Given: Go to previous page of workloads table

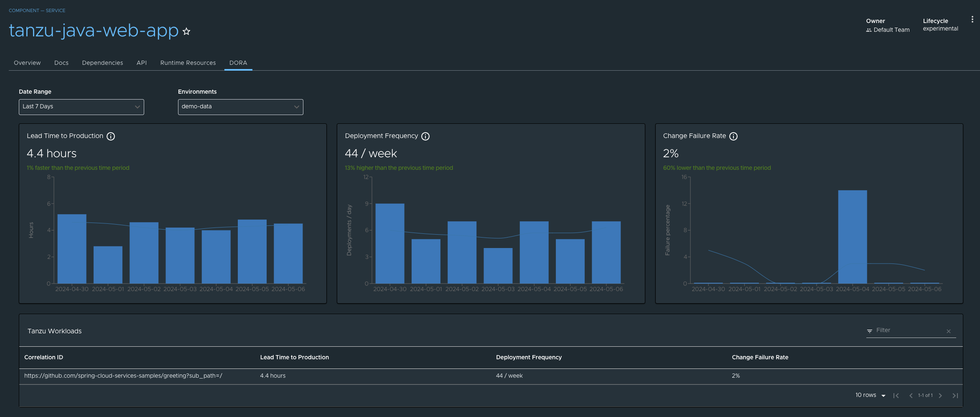Looking at the screenshot, I should click(911, 396).
